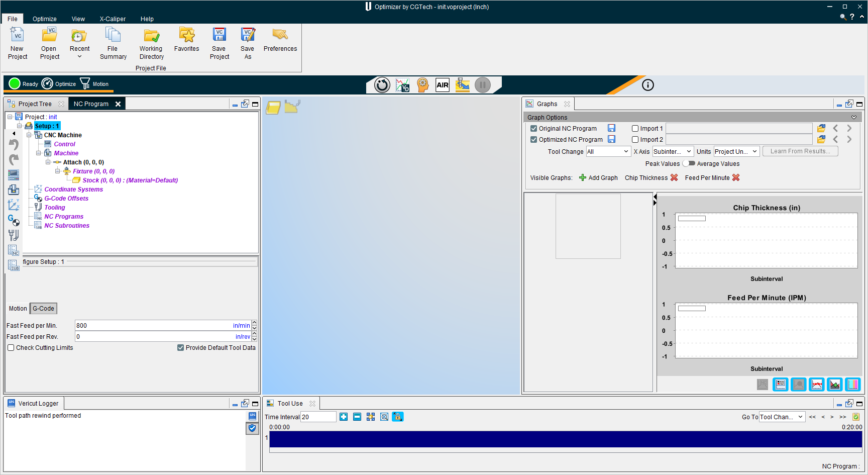This screenshot has height=475, width=868.
Task: Click the Tooling sidebar icon
Action: click(14, 235)
